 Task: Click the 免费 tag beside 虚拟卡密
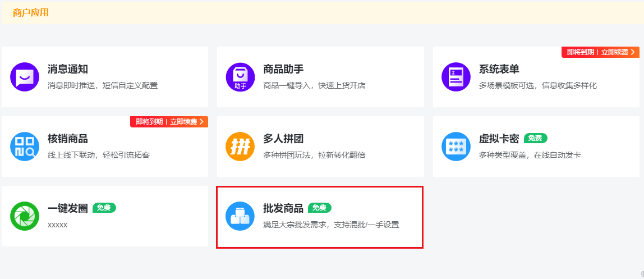536,139
